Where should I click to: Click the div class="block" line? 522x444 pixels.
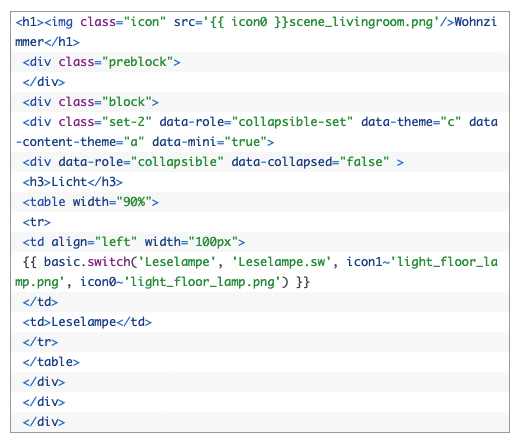(x=91, y=102)
